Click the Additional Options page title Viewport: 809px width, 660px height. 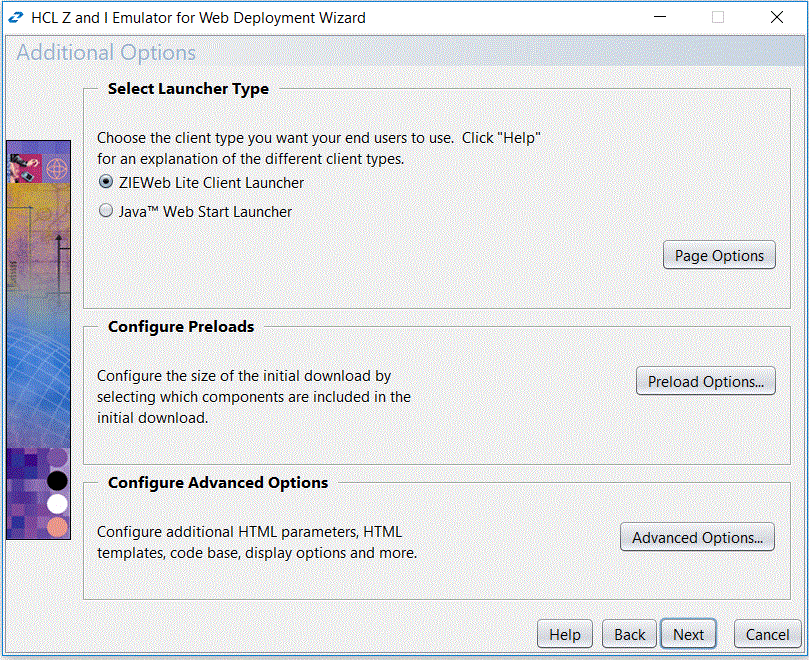click(x=104, y=53)
